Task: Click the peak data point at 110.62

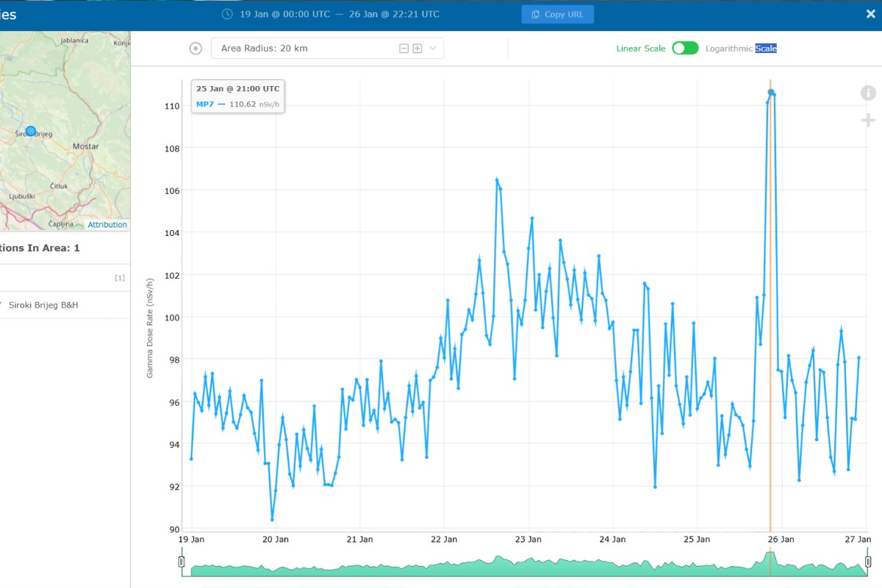Action: pos(771,93)
